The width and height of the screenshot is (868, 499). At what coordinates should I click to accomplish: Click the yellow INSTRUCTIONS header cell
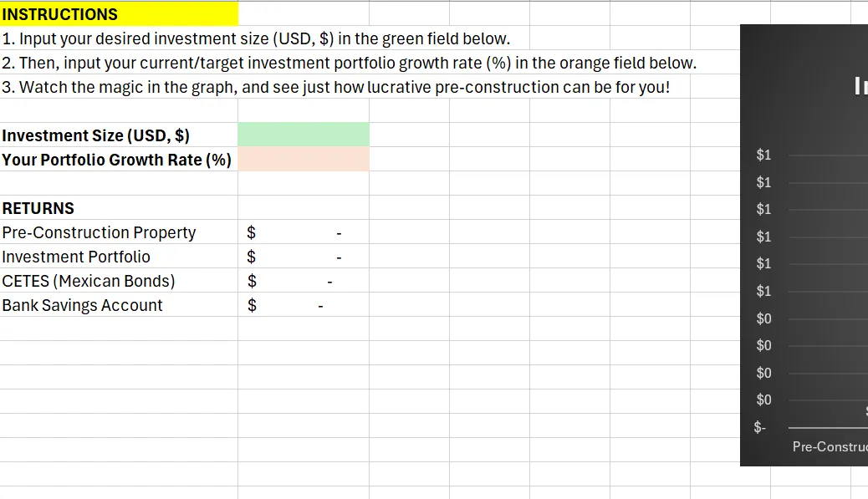point(119,14)
